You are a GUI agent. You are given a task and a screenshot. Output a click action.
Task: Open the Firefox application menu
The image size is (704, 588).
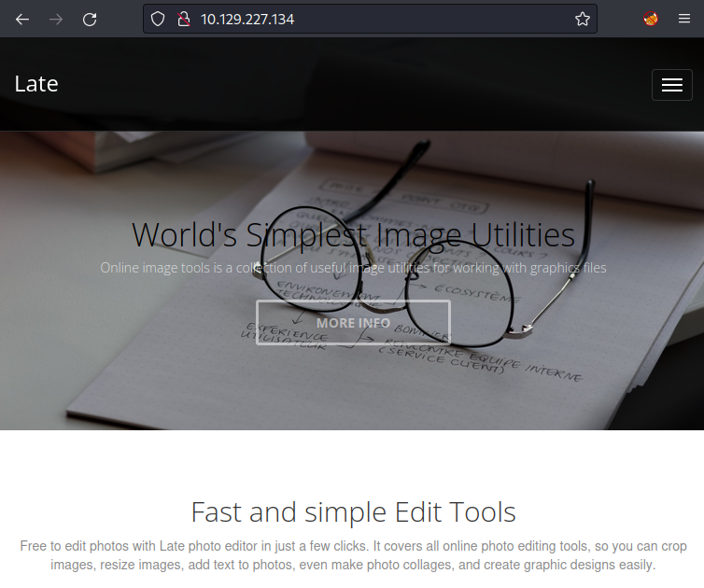pos(684,19)
